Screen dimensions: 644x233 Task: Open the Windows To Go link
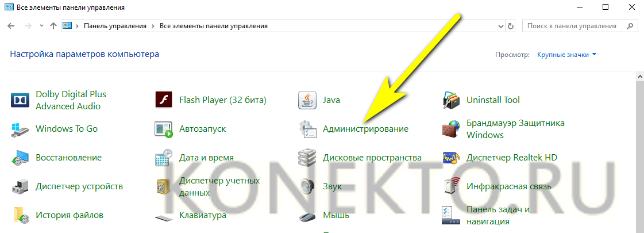pyautogui.click(x=67, y=129)
